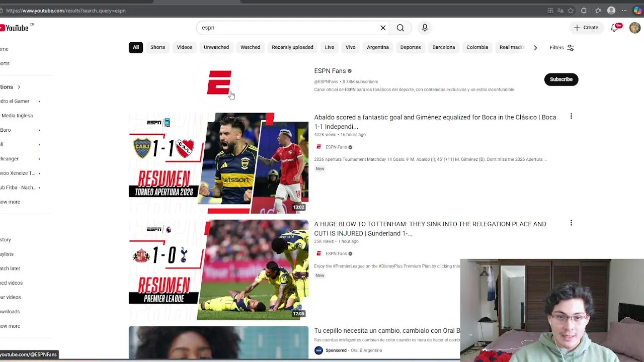This screenshot has height=362, width=644.
Task: Open ESPN Fans link under Abaldo video
Action: [336, 147]
